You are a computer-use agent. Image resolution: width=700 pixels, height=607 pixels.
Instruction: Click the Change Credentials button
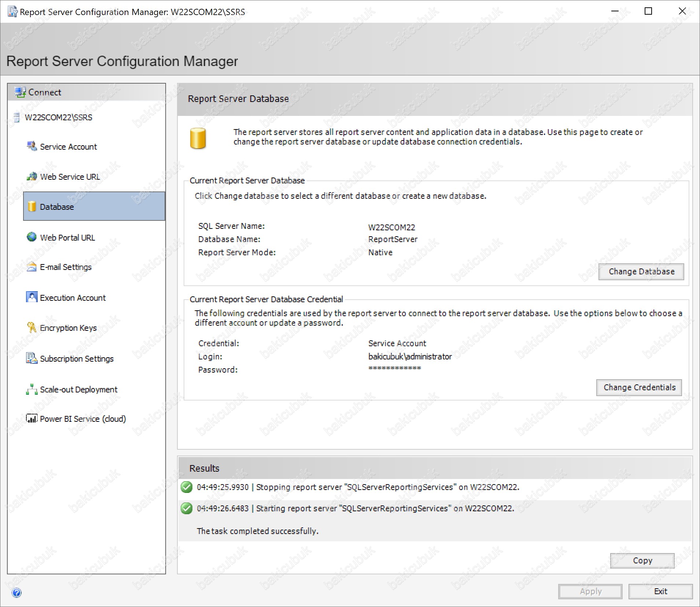tap(639, 388)
